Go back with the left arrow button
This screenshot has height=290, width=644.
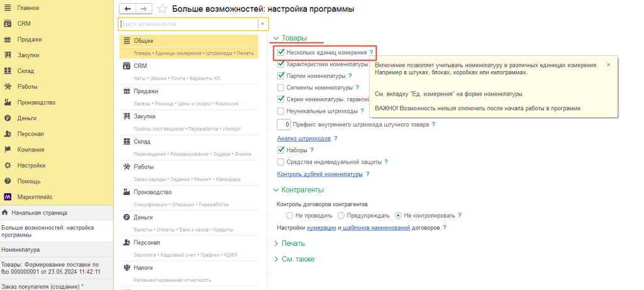pos(127,9)
